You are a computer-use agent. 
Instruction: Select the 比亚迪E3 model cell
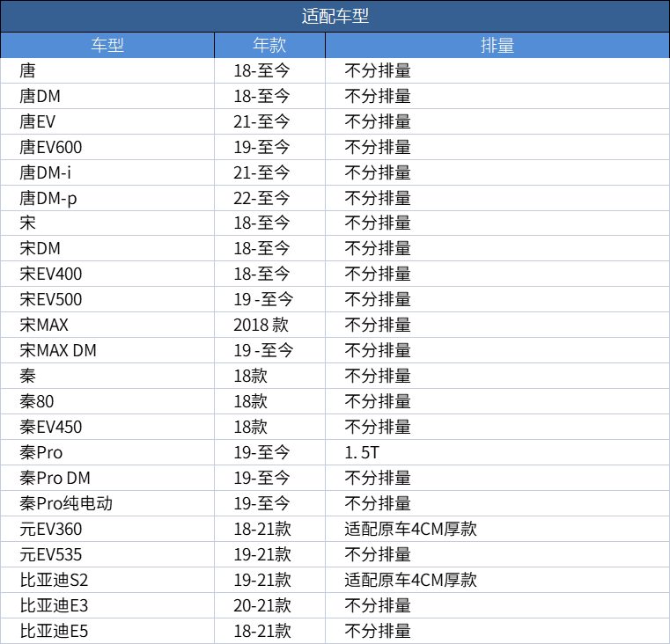(x=107, y=605)
